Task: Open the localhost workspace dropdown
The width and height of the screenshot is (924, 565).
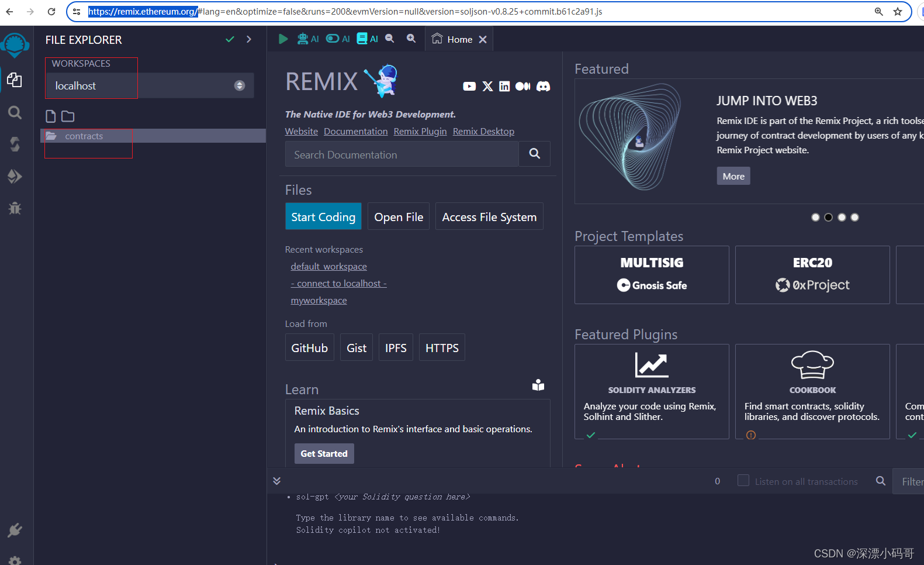Action: [x=150, y=85]
